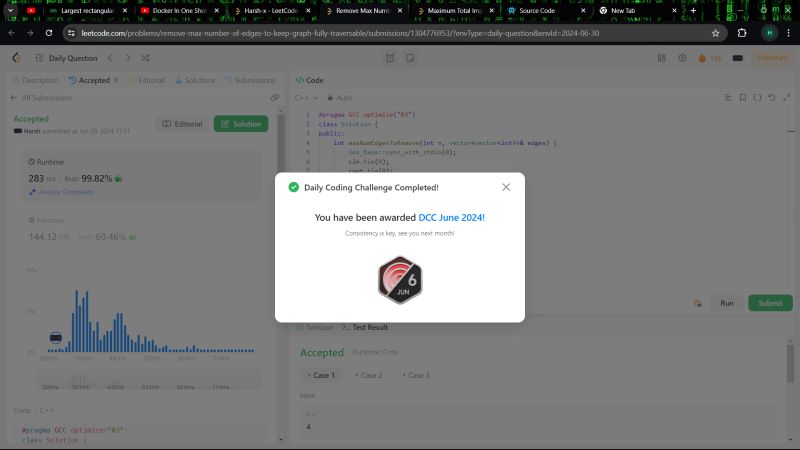Switch to Test Result tab
The width and height of the screenshot is (800, 450).
[x=365, y=327]
